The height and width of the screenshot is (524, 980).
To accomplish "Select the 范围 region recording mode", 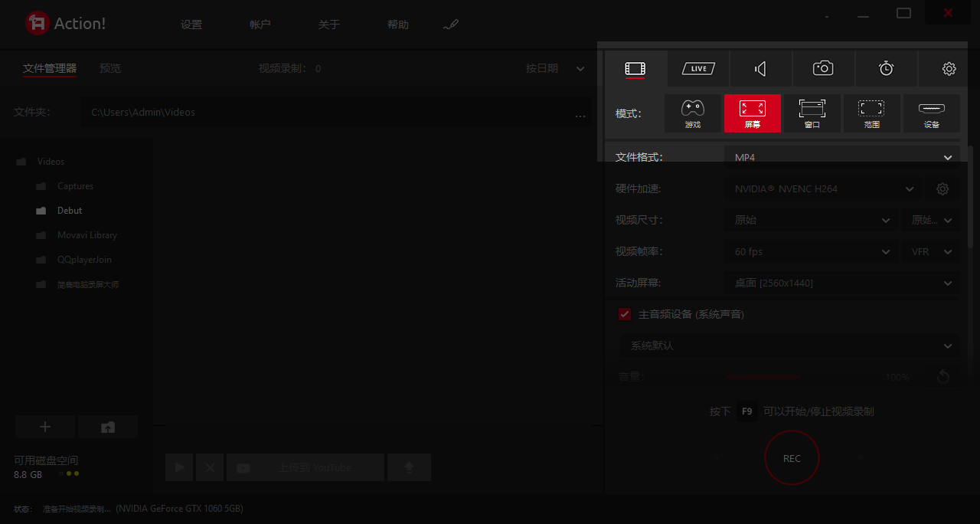I will [872, 113].
